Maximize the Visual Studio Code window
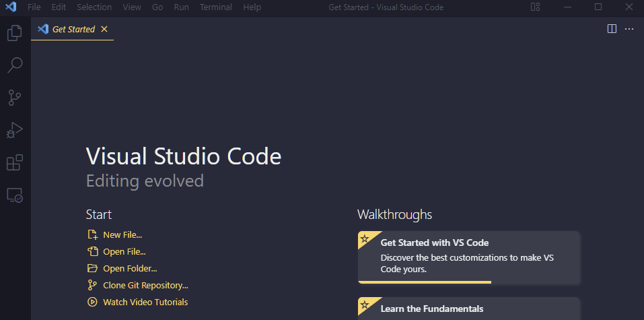Image resolution: width=644 pixels, height=320 pixels. (x=598, y=7)
